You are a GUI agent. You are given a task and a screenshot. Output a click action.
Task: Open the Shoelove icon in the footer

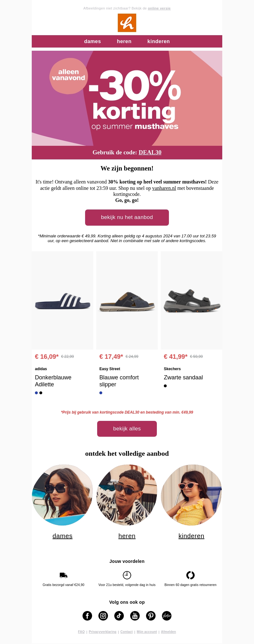point(167,616)
